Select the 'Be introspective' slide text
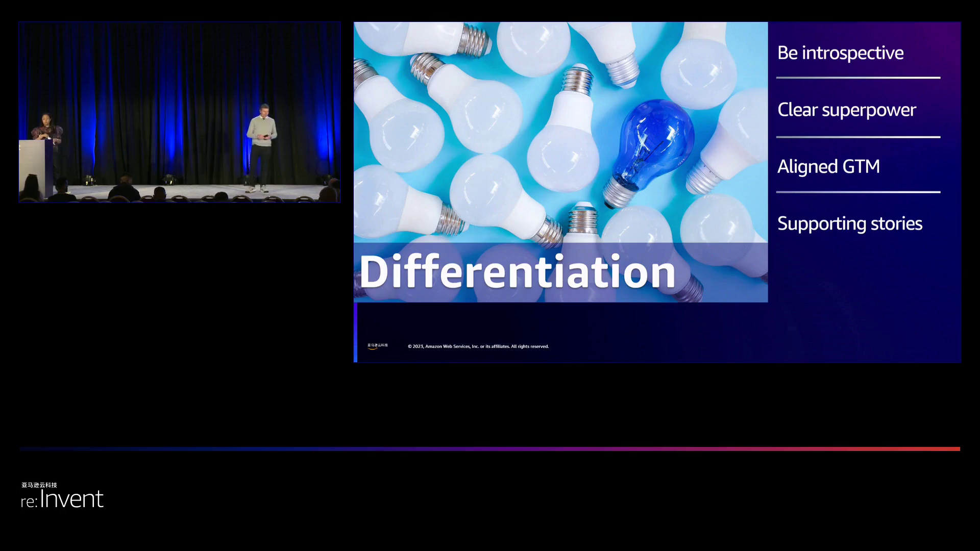The height and width of the screenshot is (551, 980). pyautogui.click(x=840, y=53)
